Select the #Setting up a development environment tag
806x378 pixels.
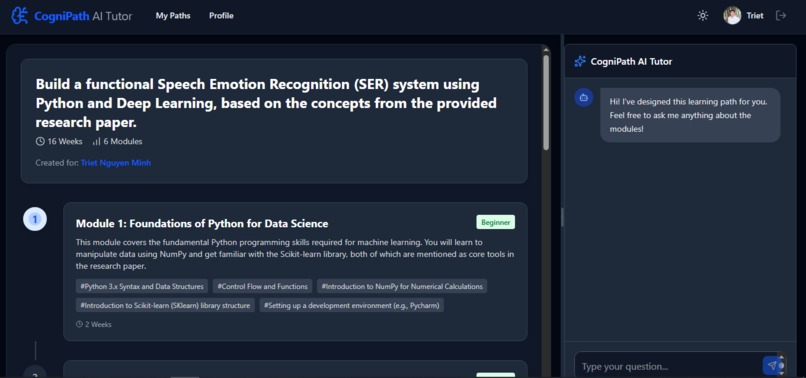coord(352,305)
